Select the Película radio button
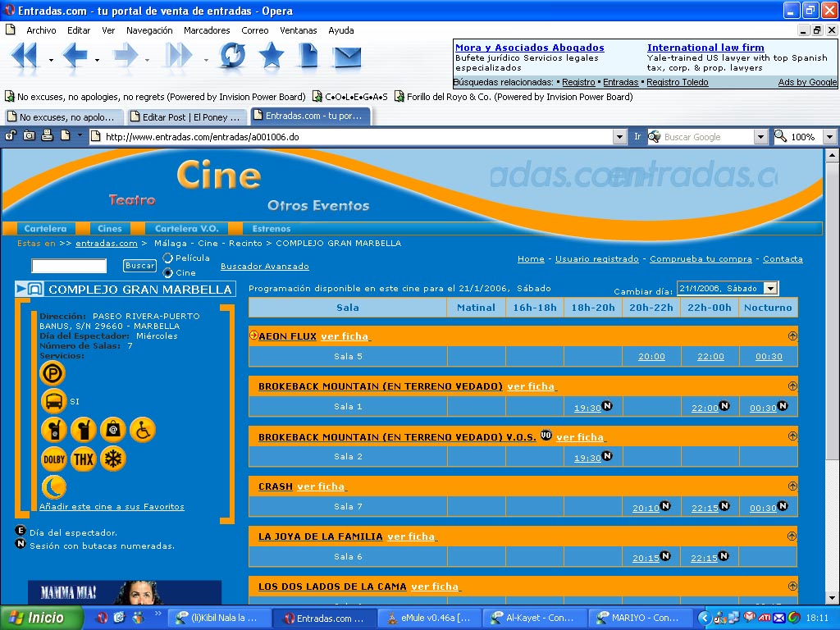Screen dimensions: 840x630 [167, 258]
